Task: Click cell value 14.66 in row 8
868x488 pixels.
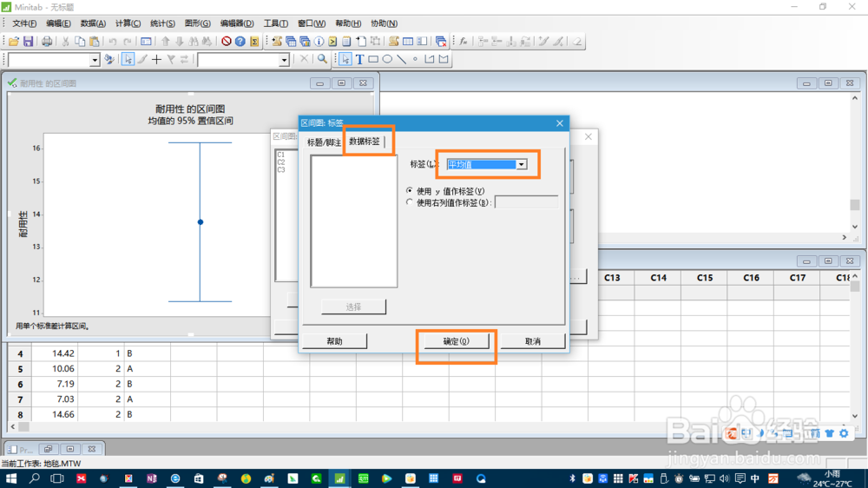Action: click(63, 414)
